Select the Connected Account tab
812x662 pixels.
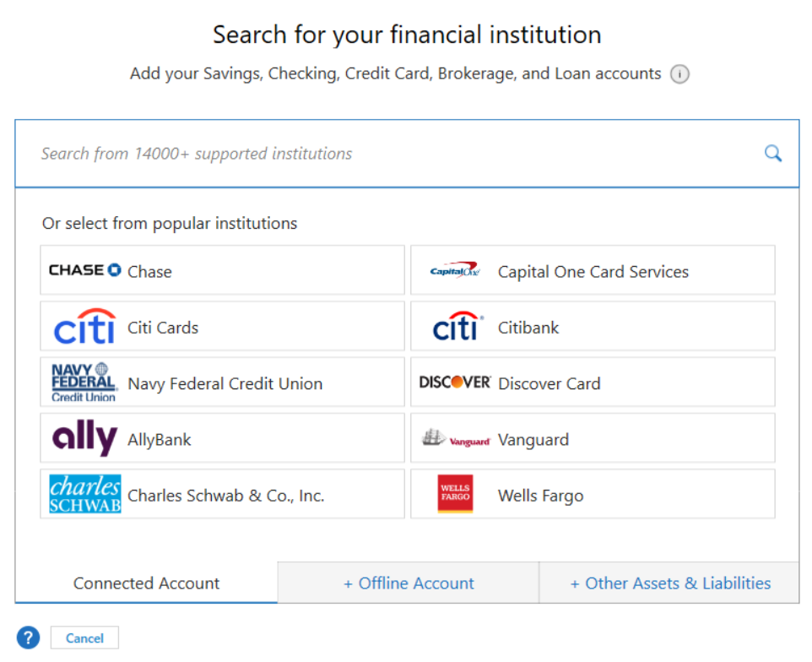[x=146, y=583]
